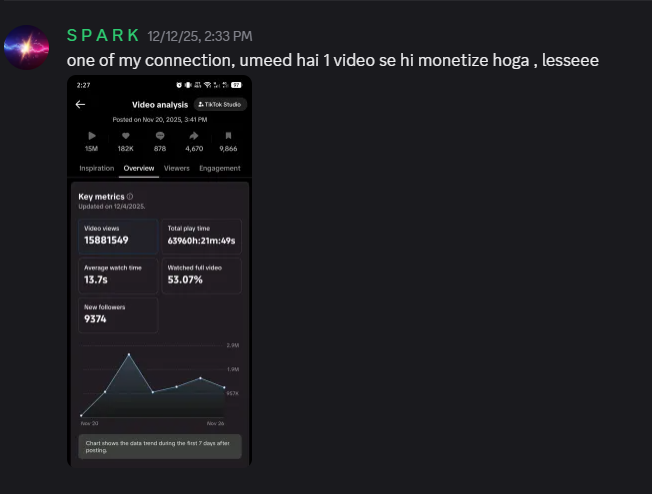
Task: Click the info icon beside Key metrics
Action: coord(130,196)
